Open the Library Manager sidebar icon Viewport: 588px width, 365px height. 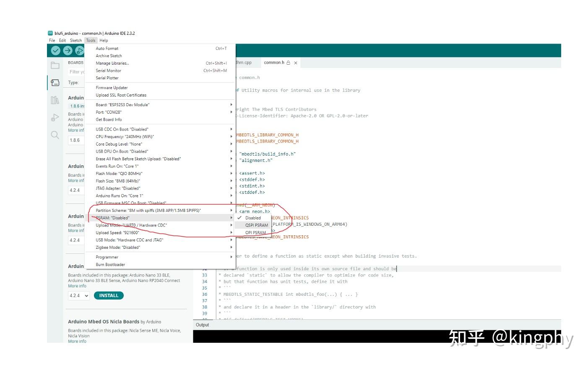55,100
